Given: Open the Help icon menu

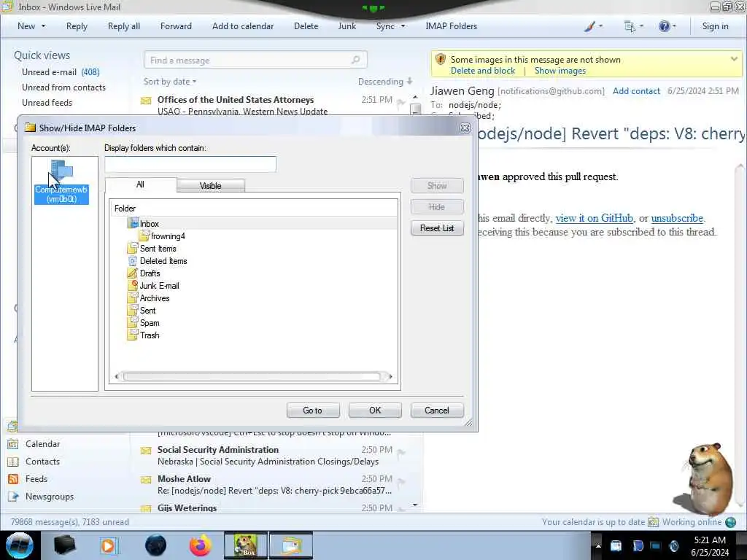Looking at the screenshot, I should point(667,26).
